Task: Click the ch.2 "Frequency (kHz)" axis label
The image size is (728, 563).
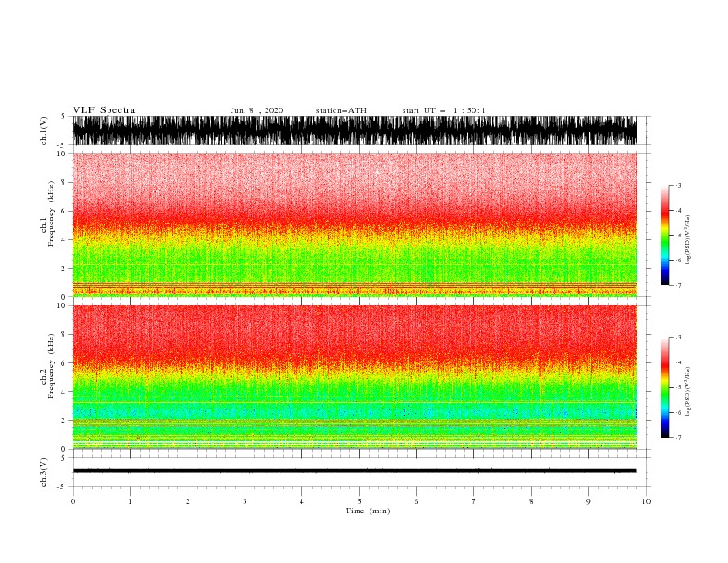Action: [x=51, y=366]
